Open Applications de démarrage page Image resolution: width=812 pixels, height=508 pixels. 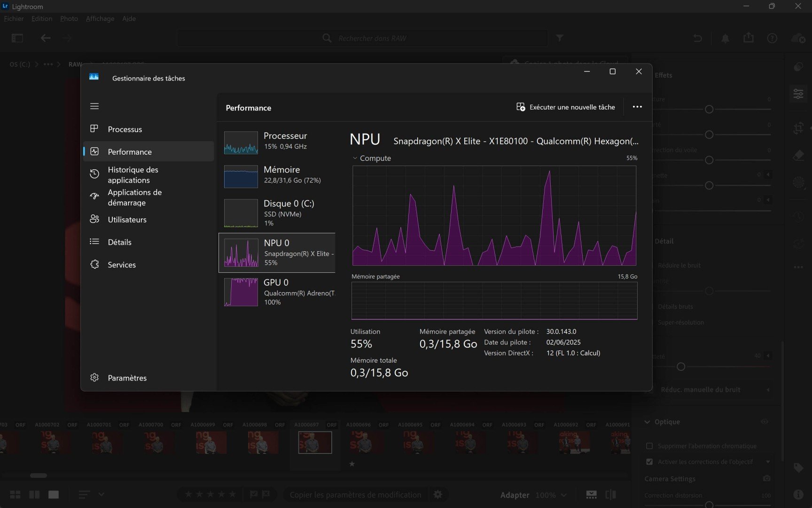(148, 198)
